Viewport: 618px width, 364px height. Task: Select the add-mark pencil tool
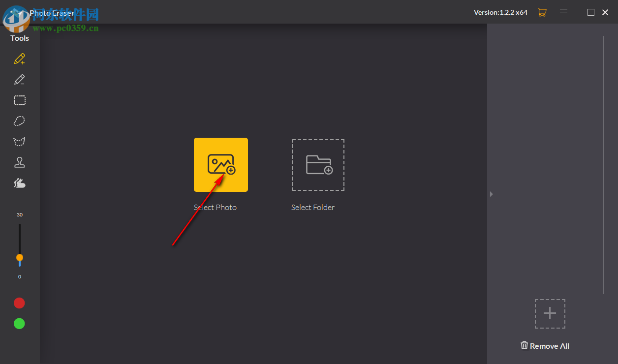[19, 59]
